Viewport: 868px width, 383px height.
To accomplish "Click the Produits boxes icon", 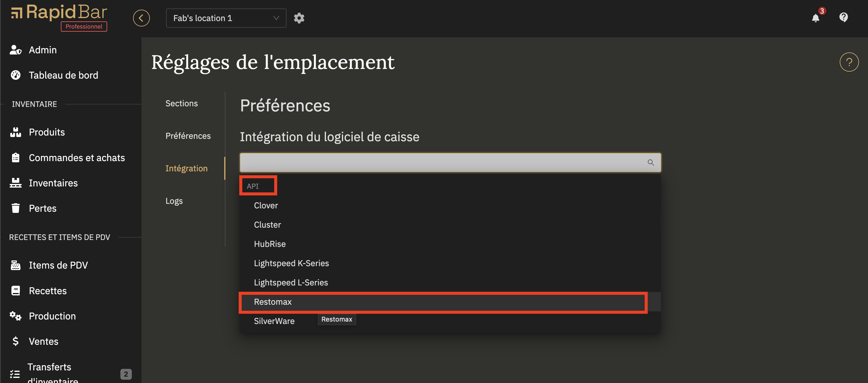I will 16,132.
